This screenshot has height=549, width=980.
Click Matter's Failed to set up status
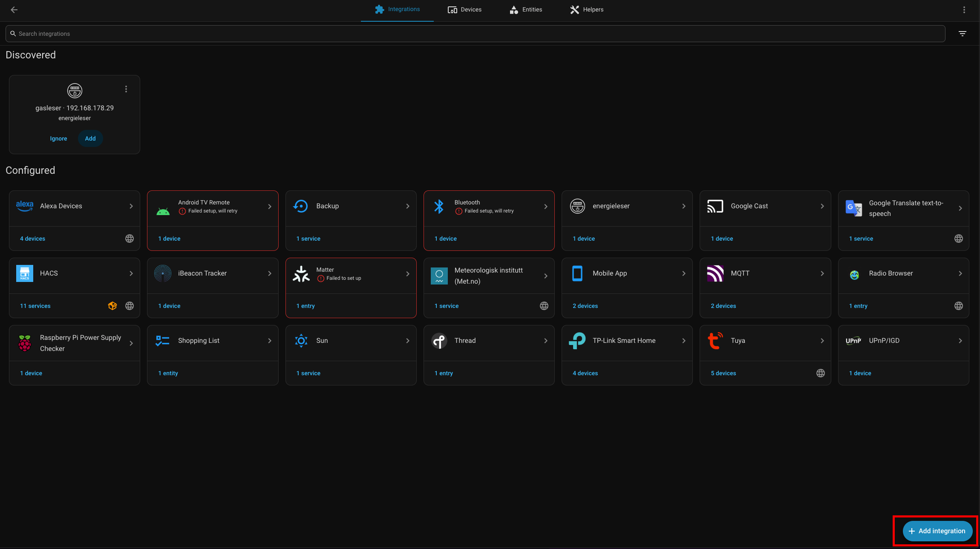[339, 278]
